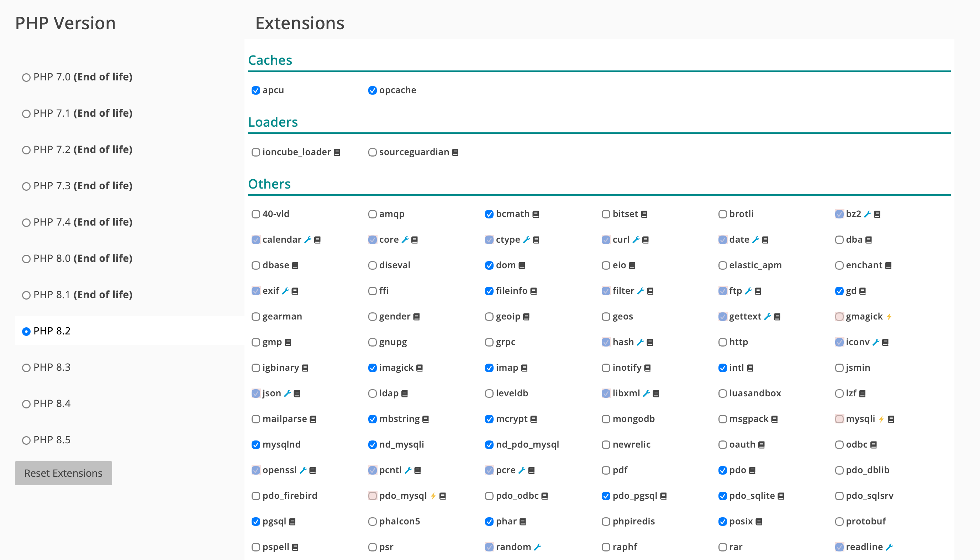Open the documentation icon beside sourceguardian
Viewport: 980px width, 560px height.
[455, 153]
